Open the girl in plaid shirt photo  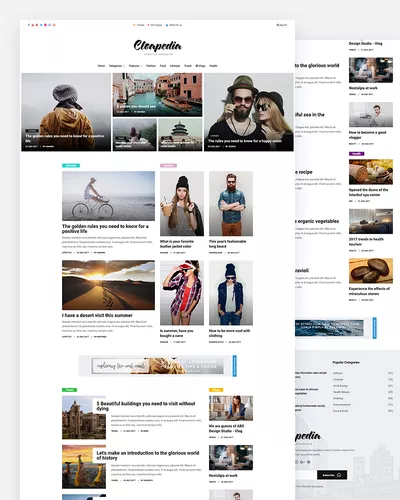point(182,293)
